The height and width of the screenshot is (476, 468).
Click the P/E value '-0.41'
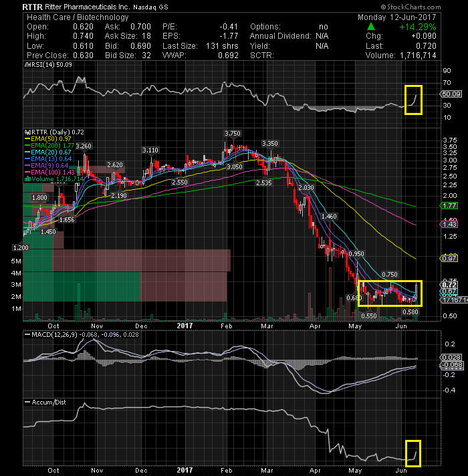click(x=229, y=27)
